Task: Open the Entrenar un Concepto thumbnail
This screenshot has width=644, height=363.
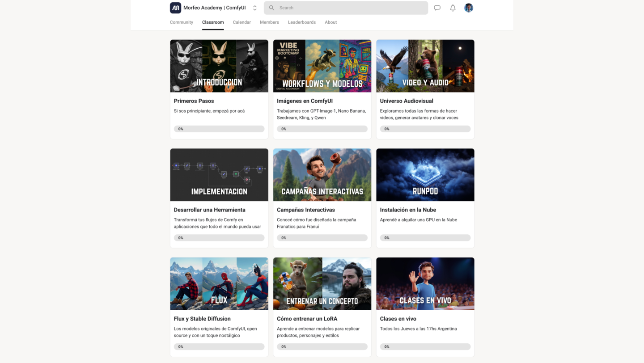Action: click(x=322, y=284)
